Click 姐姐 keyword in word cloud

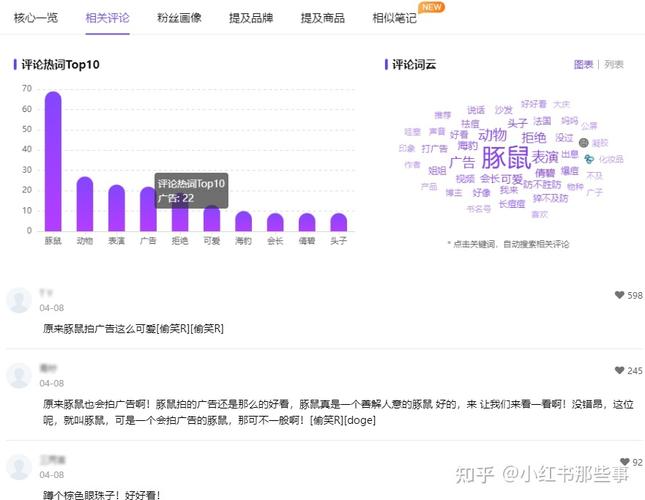pyautogui.click(x=437, y=171)
